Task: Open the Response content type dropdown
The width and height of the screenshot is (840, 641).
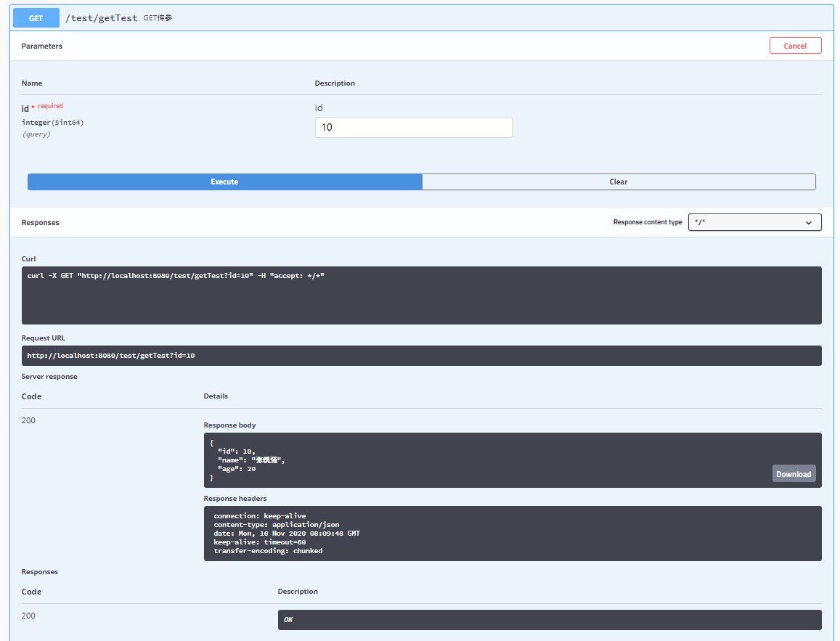Action: coord(754,222)
